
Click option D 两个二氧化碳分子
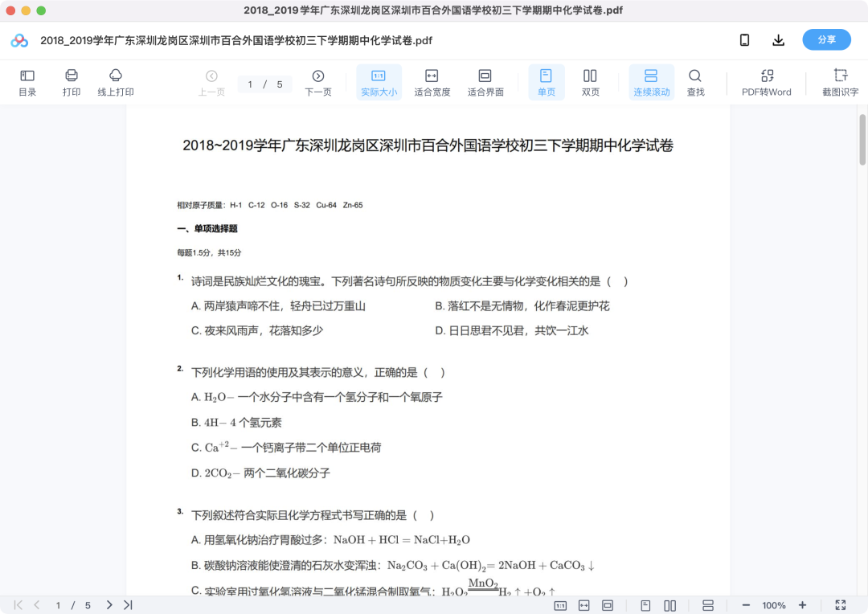(260, 473)
